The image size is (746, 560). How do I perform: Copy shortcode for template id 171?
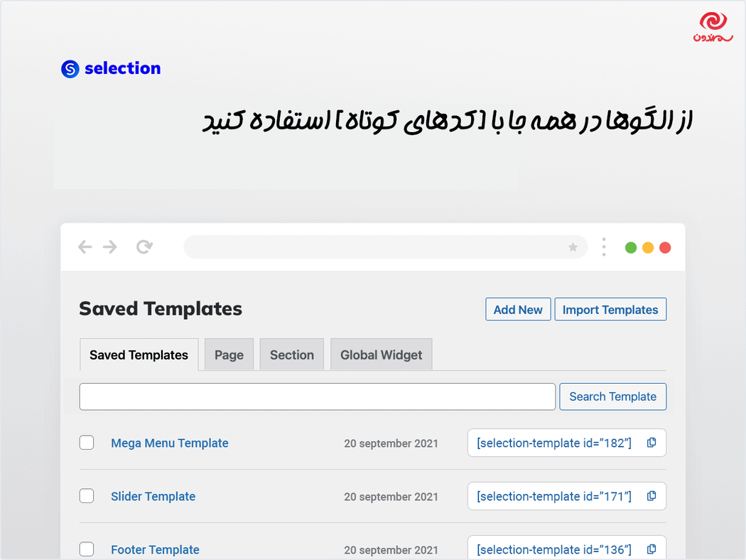pyautogui.click(x=652, y=496)
